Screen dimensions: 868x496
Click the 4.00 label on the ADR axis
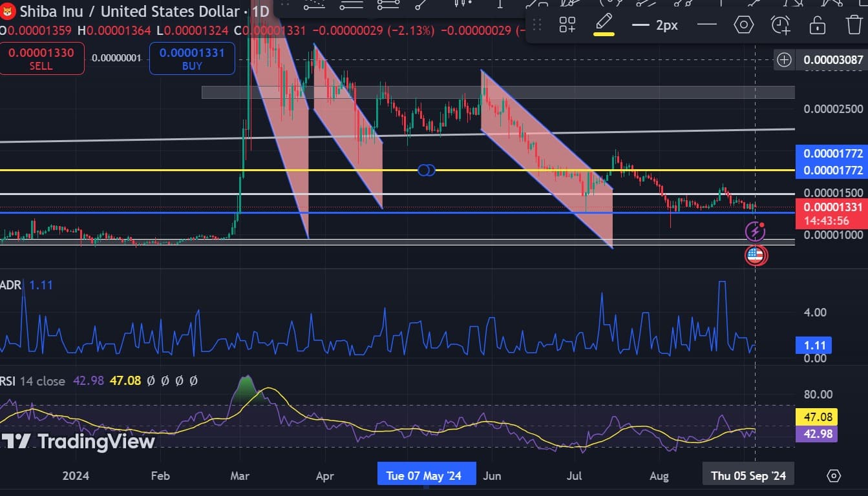point(815,313)
